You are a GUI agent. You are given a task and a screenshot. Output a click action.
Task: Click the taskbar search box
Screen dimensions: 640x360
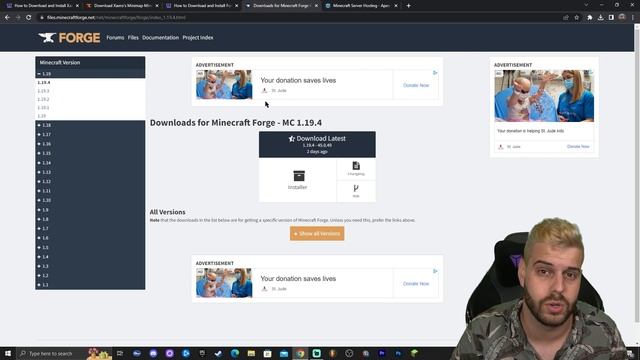(x=64, y=353)
